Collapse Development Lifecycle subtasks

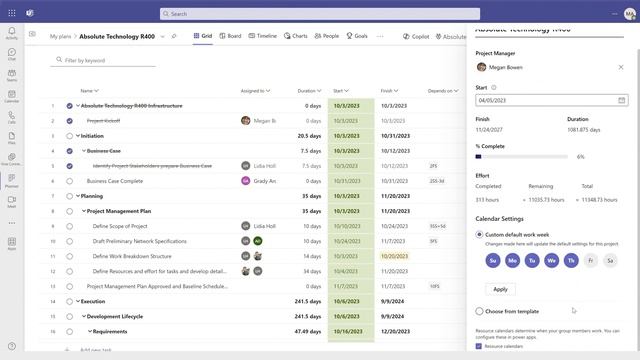(84, 316)
